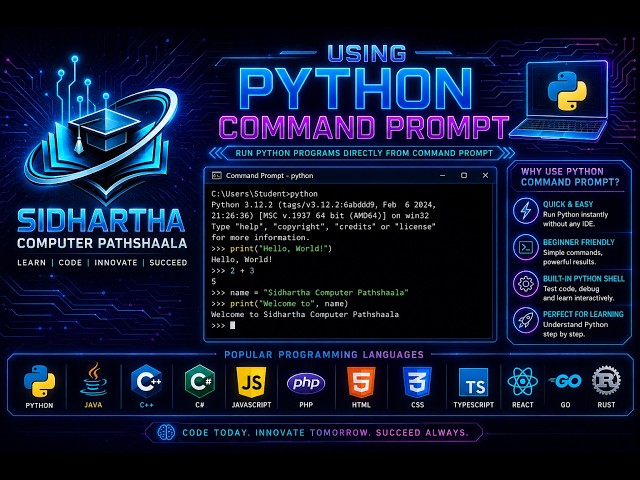Click the terminal Beginner Friendly icon

point(526,247)
